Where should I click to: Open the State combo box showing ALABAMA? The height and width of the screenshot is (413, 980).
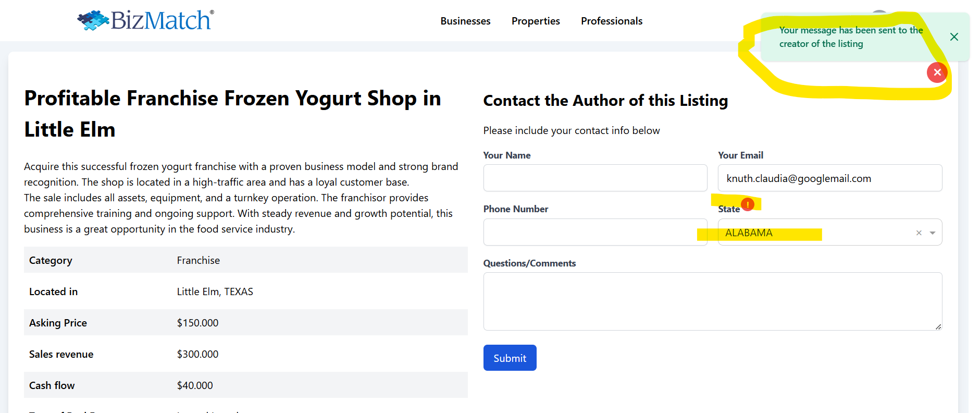click(x=813, y=233)
